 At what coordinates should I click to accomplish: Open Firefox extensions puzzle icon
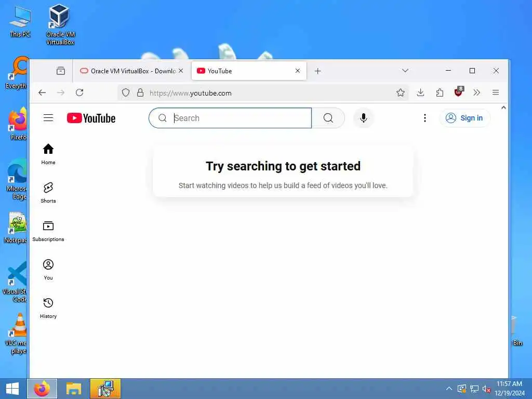point(440,92)
